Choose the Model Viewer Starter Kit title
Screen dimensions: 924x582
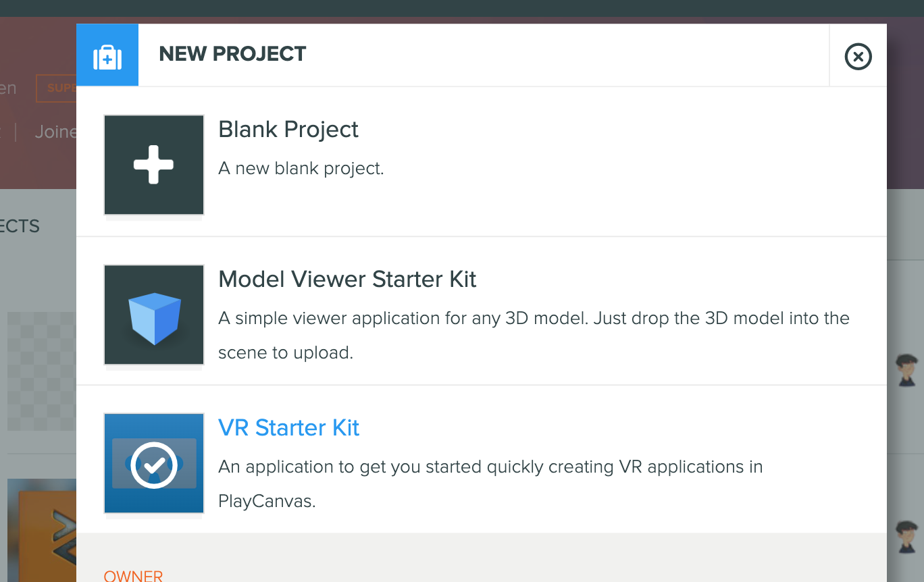click(x=347, y=280)
